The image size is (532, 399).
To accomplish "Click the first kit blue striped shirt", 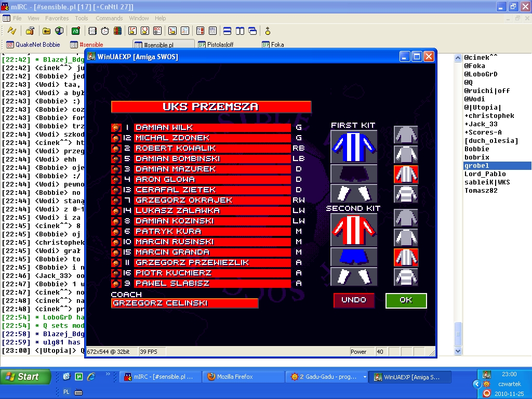I will point(353,147).
